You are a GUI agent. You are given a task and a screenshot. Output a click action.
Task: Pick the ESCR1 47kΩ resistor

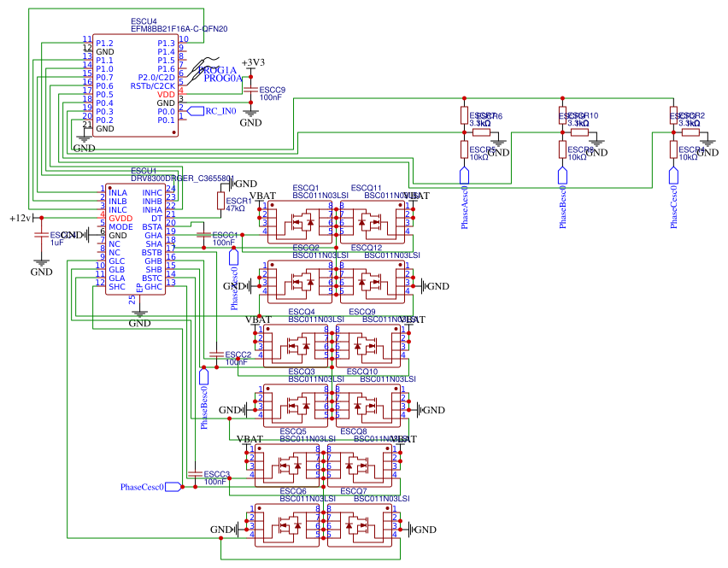(221, 202)
